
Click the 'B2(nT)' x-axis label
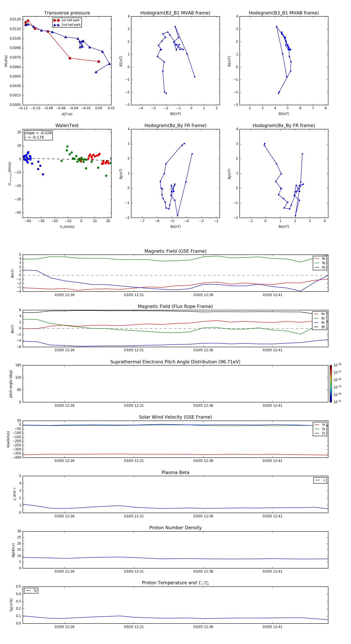pos(175,114)
